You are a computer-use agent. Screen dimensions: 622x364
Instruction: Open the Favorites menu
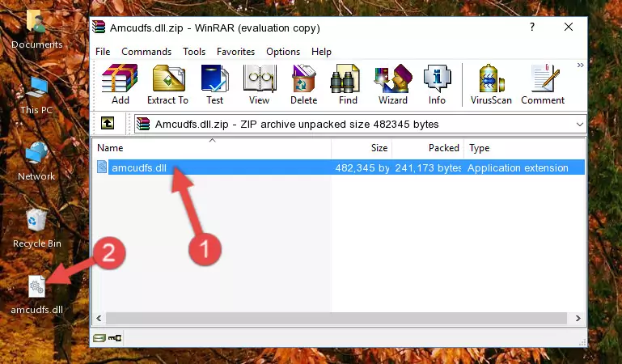pyautogui.click(x=235, y=52)
